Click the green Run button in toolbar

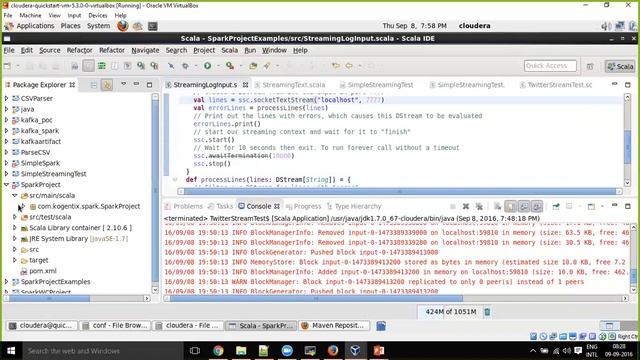click(207, 66)
